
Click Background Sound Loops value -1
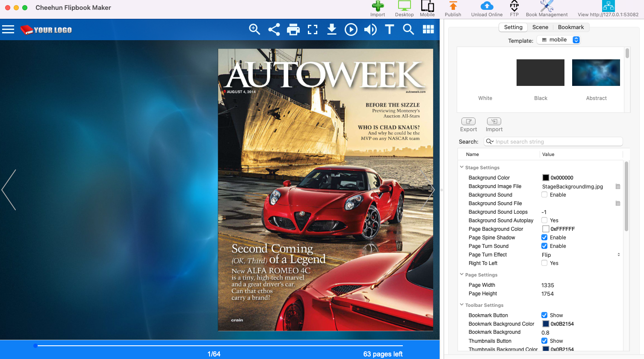coord(544,212)
